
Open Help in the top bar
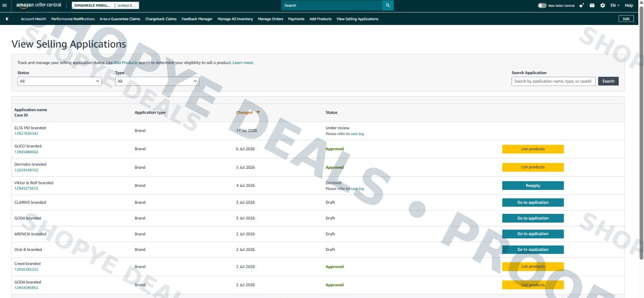coord(629,6)
